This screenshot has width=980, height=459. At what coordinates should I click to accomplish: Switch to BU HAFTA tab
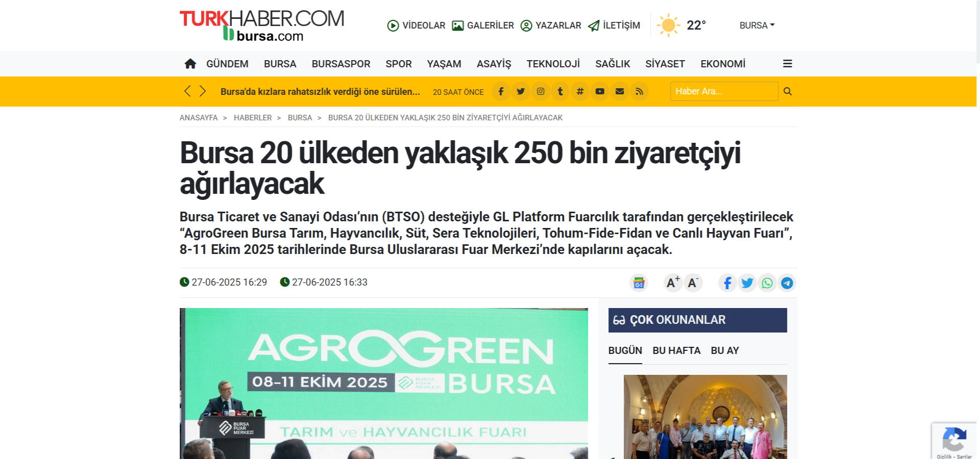[676, 350]
